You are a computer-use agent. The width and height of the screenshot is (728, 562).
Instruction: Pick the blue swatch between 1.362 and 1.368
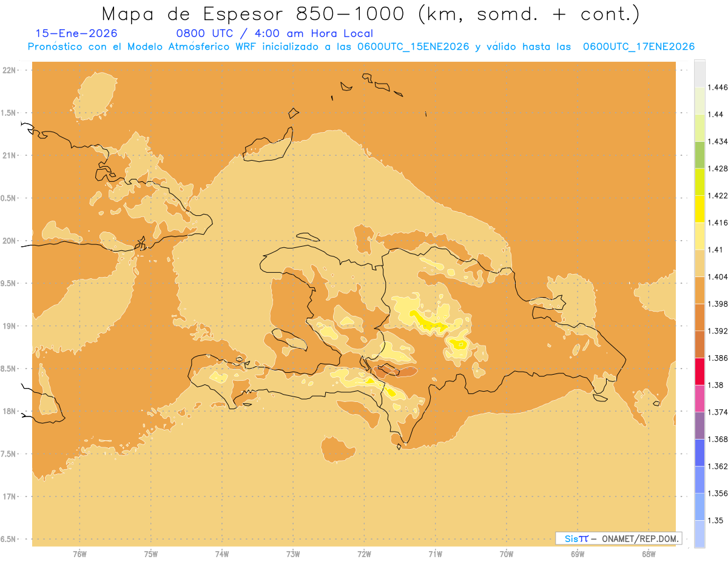tap(699, 452)
